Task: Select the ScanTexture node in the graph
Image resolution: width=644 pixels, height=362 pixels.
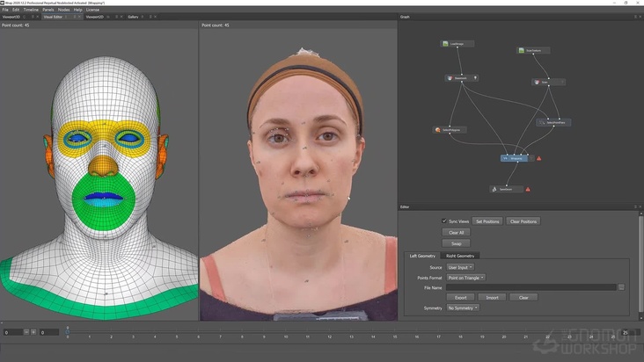Action: [x=533, y=50]
